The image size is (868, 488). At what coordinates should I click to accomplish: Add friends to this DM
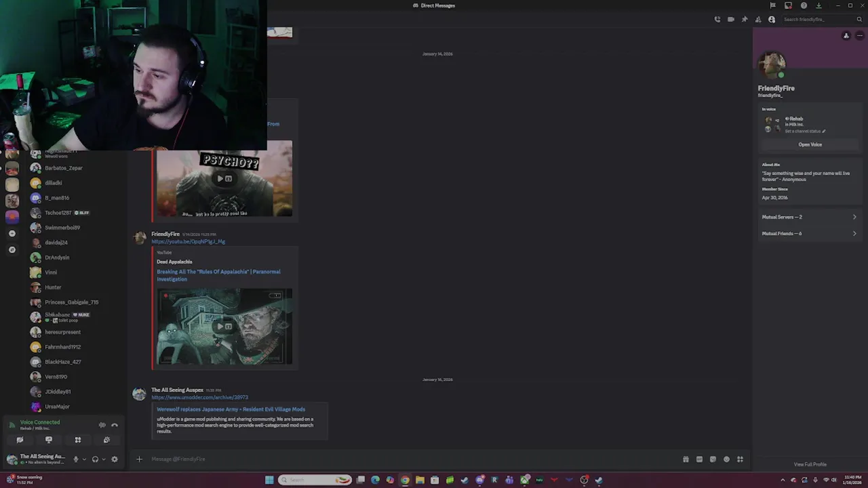[758, 19]
